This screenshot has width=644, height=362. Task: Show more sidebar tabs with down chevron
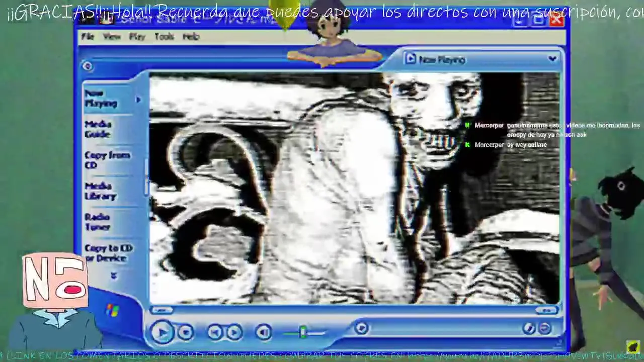113,276
